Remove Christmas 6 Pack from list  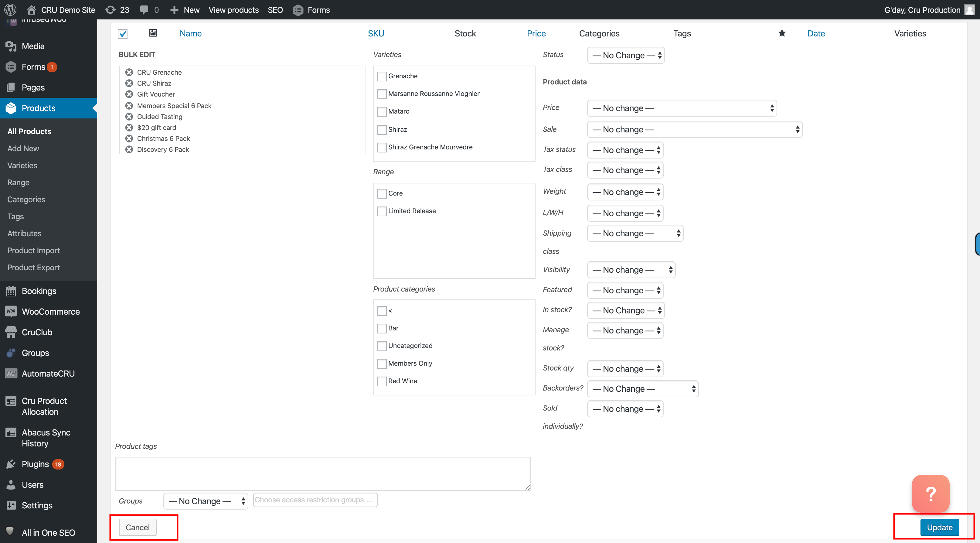(x=129, y=139)
